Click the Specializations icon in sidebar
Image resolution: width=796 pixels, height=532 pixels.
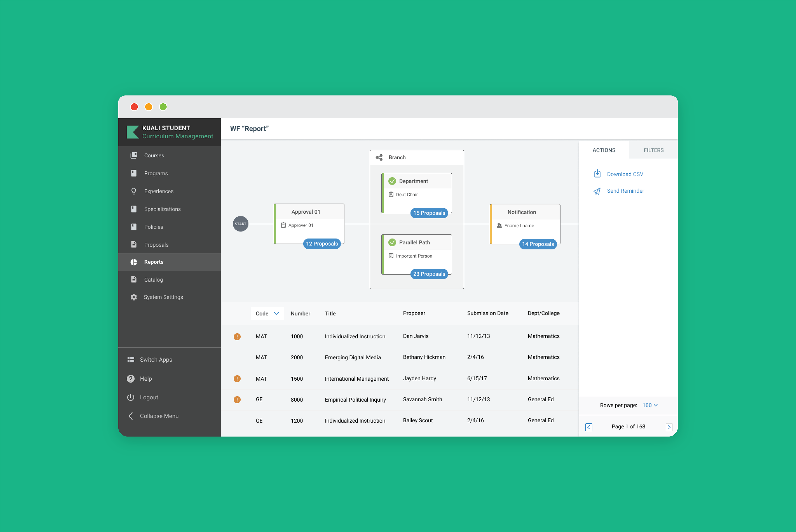pyautogui.click(x=134, y=209)
